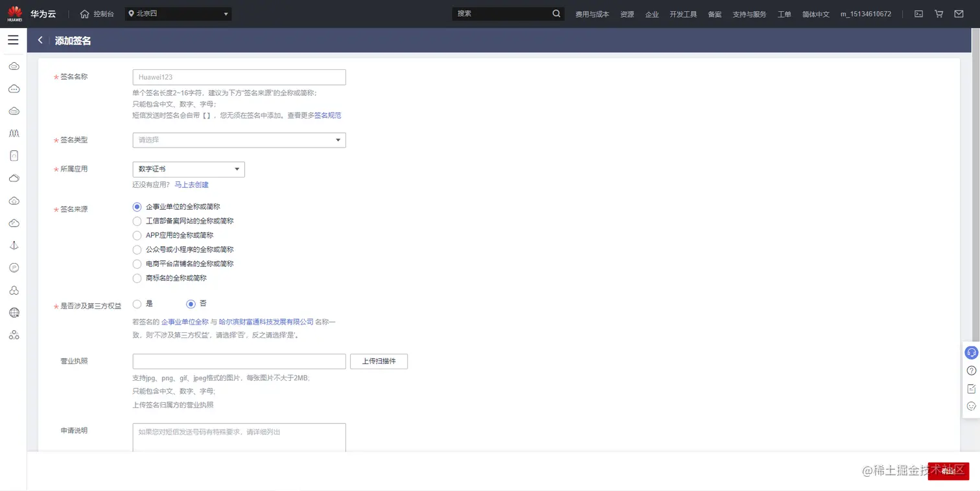Image resolution: width=980 pixels, height=491 pixels.
Task: Select APP应用的全称或简称 radio option
Action: [x=137, y=235]
